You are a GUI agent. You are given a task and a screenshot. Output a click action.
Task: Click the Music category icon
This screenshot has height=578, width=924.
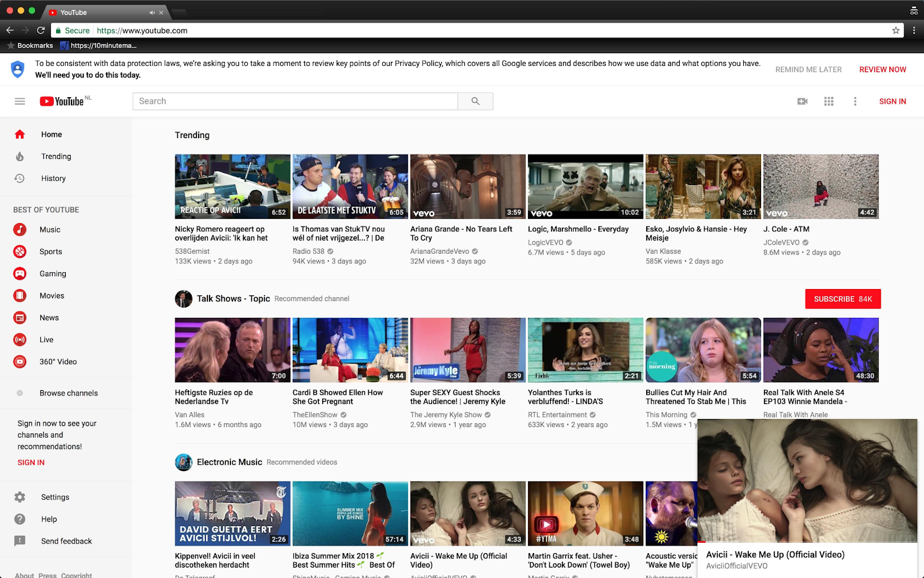[x=20, y=229]
